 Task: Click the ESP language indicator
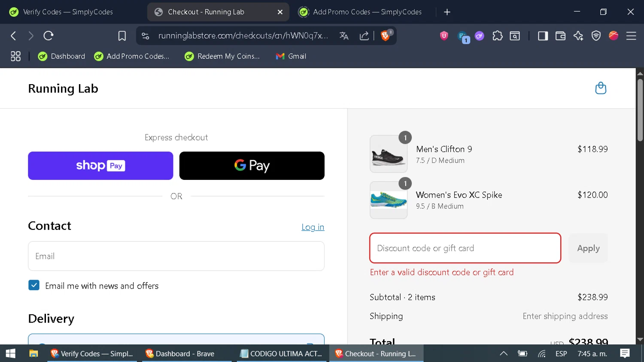point(561,353)
